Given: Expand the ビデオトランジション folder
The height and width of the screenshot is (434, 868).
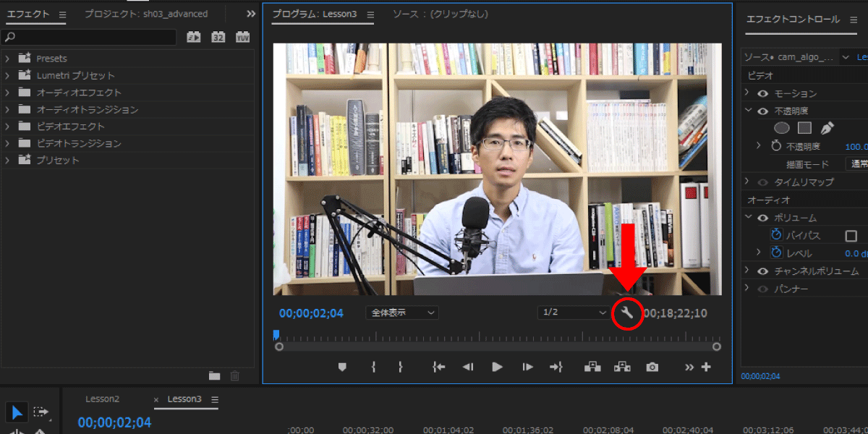Looking at the screenshot, I should point(7,143).
